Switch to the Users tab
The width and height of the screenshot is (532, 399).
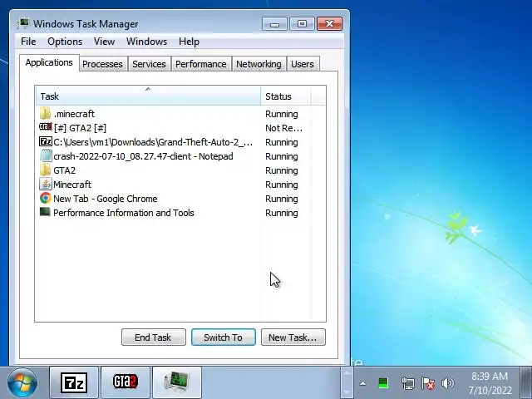tap(303, 64)
